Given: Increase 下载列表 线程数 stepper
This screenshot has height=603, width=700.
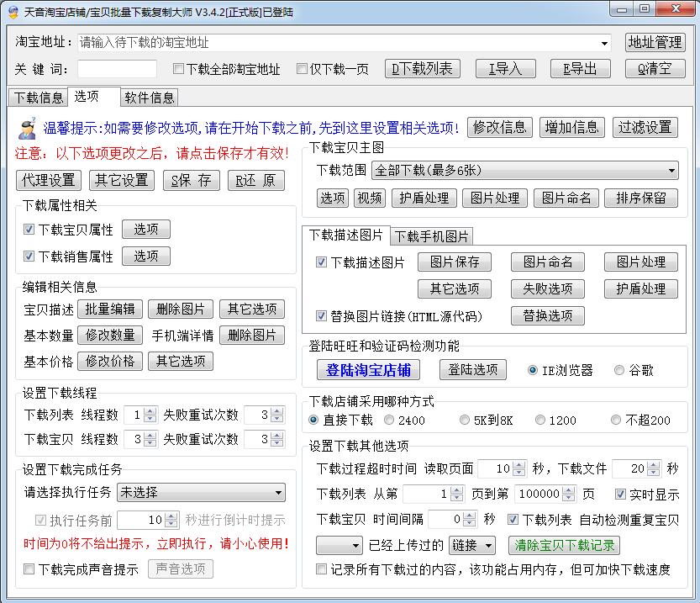Looking at the screenshot, I should [150, 411].
